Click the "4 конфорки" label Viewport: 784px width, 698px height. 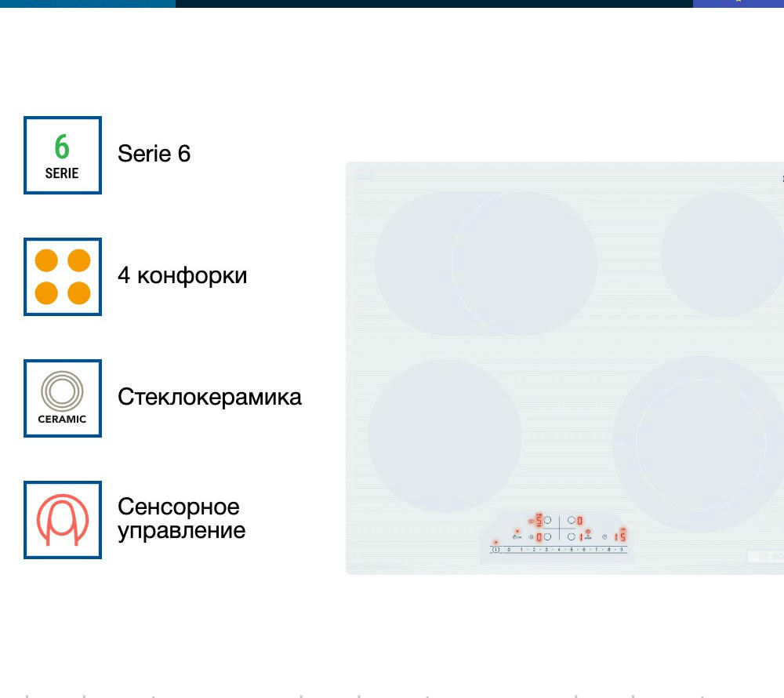coord(182,276)
